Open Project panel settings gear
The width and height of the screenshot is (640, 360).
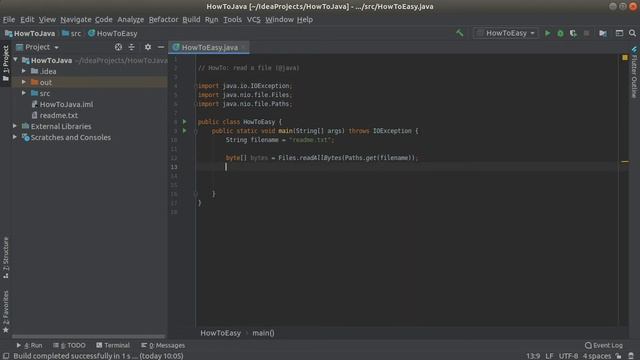point(148,47)
